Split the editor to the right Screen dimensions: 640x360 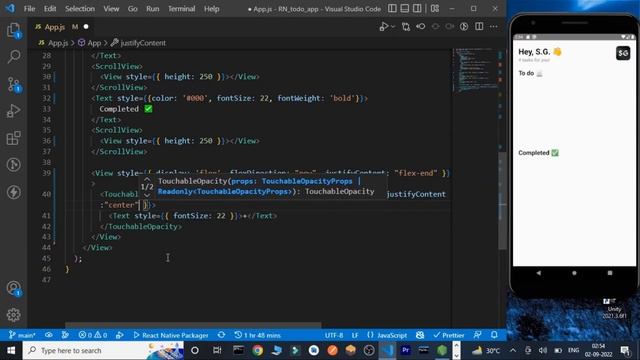pos(479,27)
